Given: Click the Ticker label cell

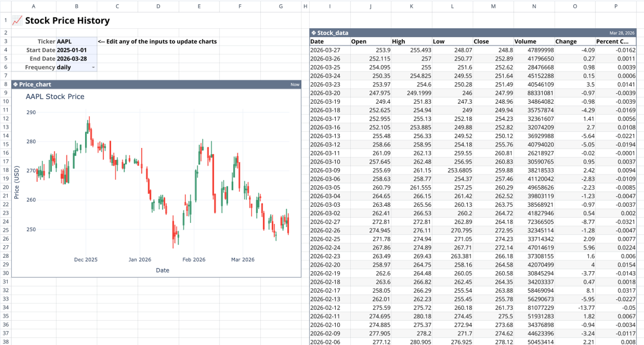Looking at the screenshot, I should [x=34, y=41].
